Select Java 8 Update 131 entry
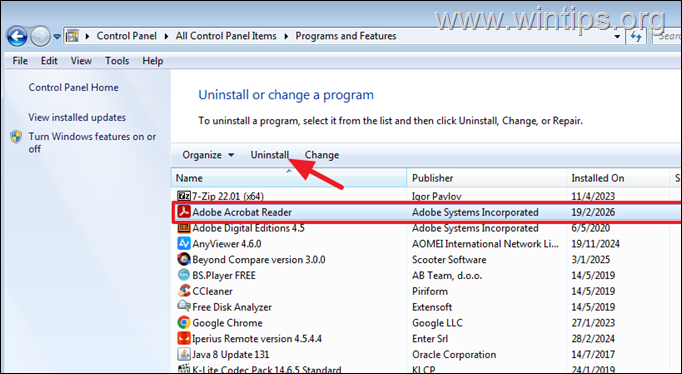Viewport: 682px width, 374px height. [231, 354]
